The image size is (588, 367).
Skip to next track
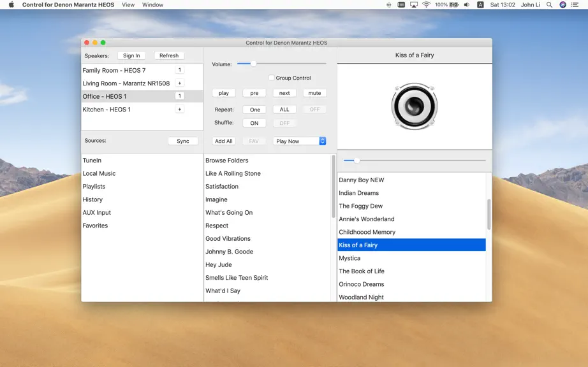pyautogui.click(x=284, y=93)
